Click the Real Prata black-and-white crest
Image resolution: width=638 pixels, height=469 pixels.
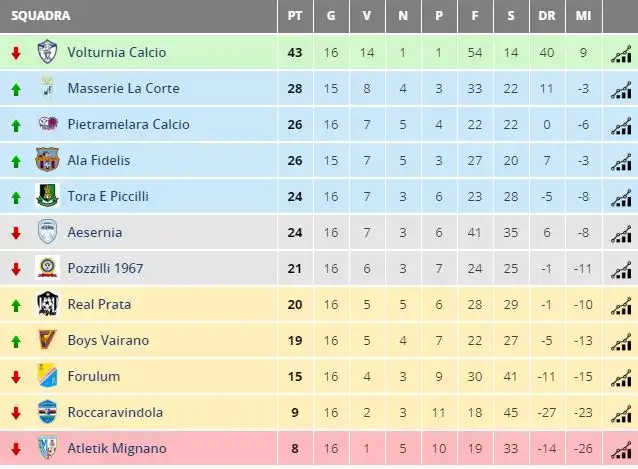point(48,304)
